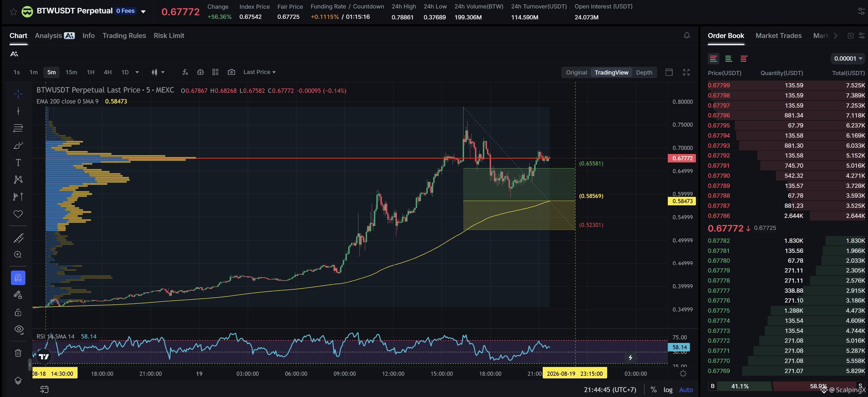Take a chart snapshot with camera icon
Screen dimensions: 868x397
231,72
